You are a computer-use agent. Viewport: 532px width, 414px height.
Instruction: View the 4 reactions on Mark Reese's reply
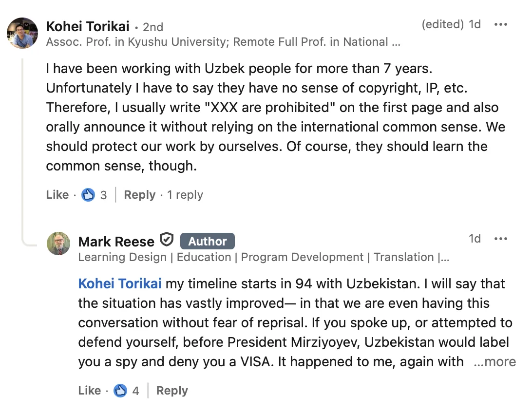[126, 391]
